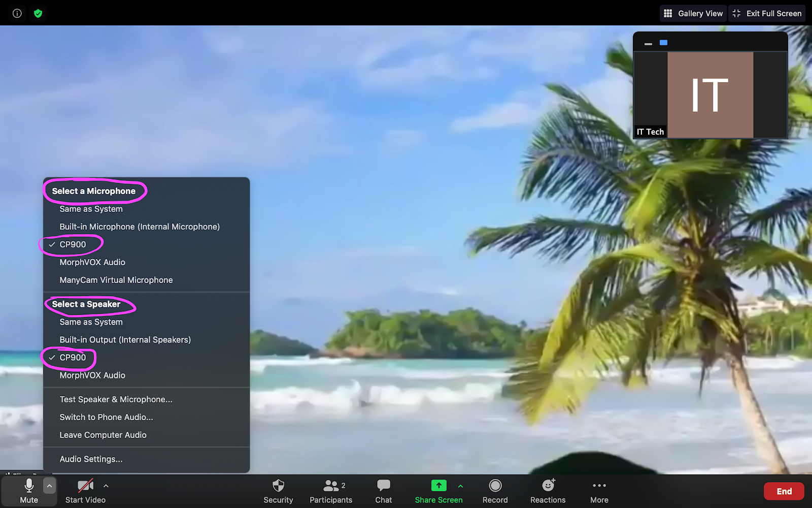Show the Participants panel
This screenshot has height=508, width=812.
point(331,491)
